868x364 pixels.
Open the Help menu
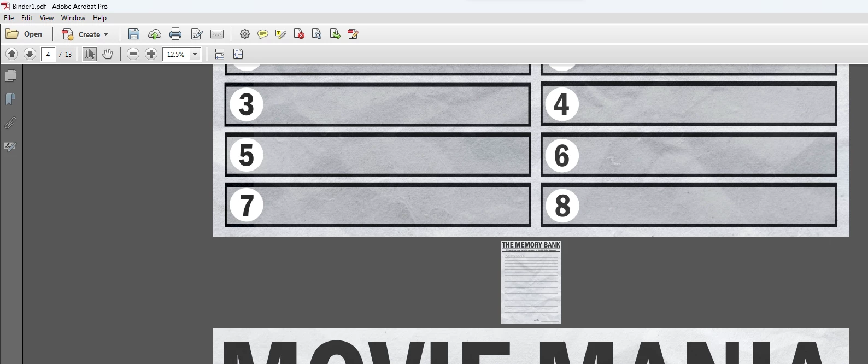99,18
